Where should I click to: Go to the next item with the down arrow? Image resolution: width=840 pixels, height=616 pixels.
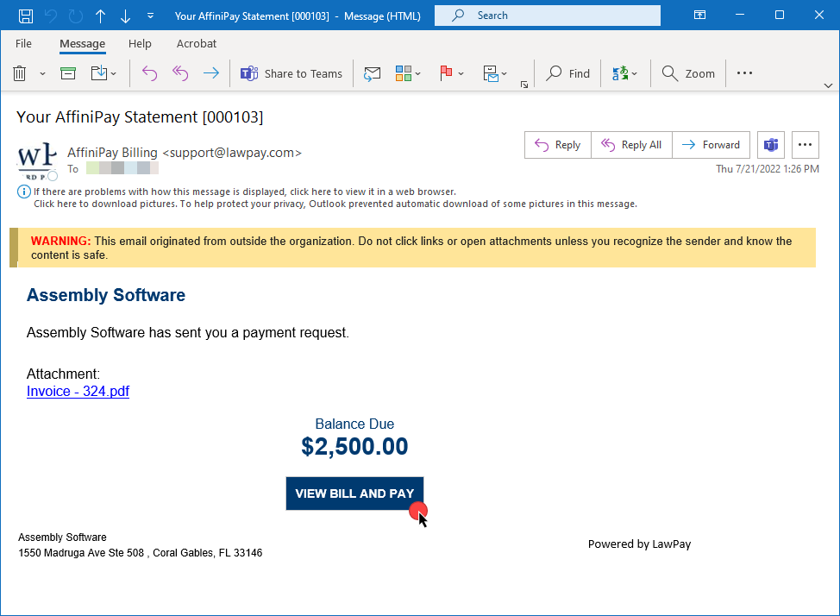[125, 16]
